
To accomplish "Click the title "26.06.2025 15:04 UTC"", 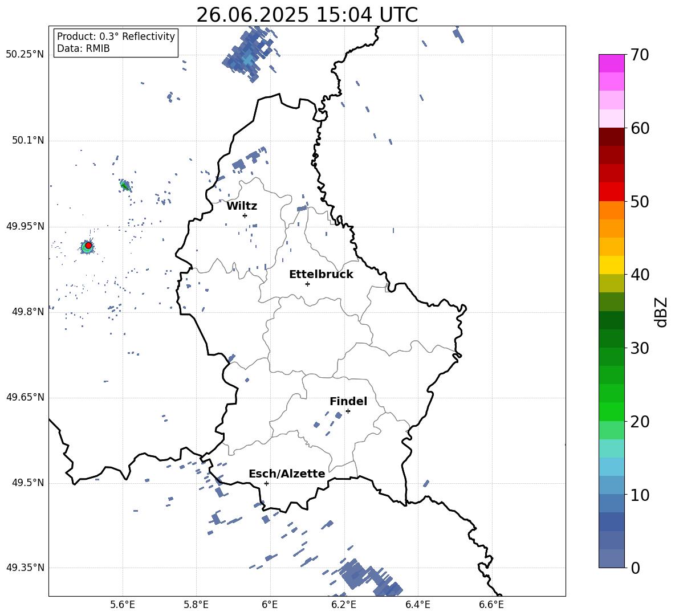I will tap(307, 15).
